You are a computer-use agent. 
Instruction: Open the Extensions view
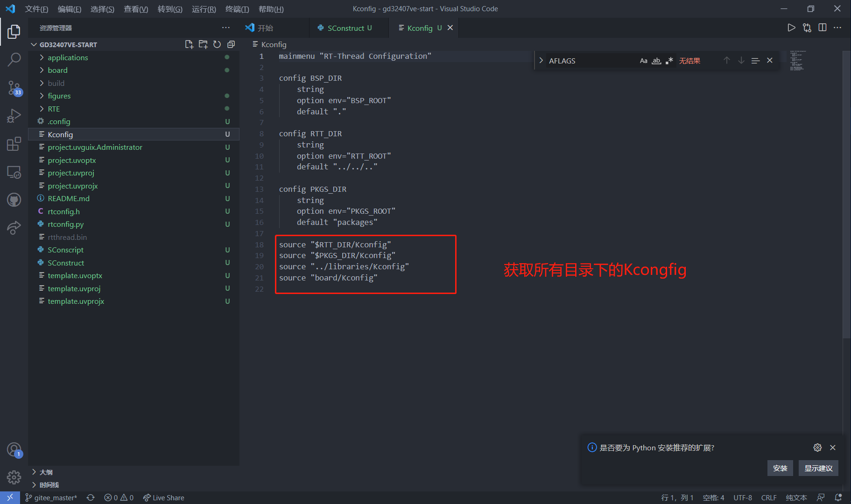click(x=14, y=144)
